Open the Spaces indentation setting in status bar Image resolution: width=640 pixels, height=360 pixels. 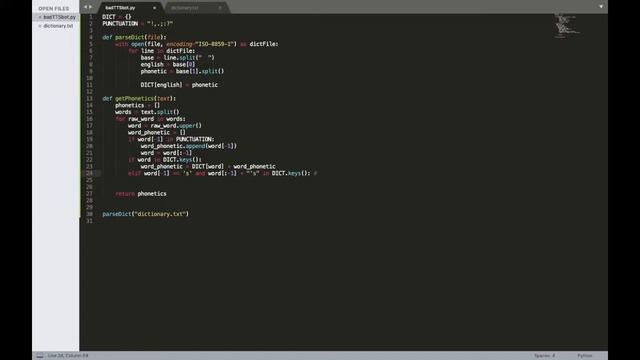(x=544, y=356)
